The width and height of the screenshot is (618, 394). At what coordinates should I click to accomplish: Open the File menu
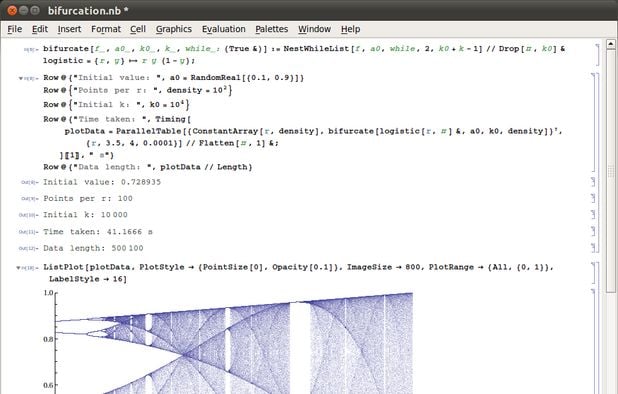pyautogui.click(x=15, y=29)
